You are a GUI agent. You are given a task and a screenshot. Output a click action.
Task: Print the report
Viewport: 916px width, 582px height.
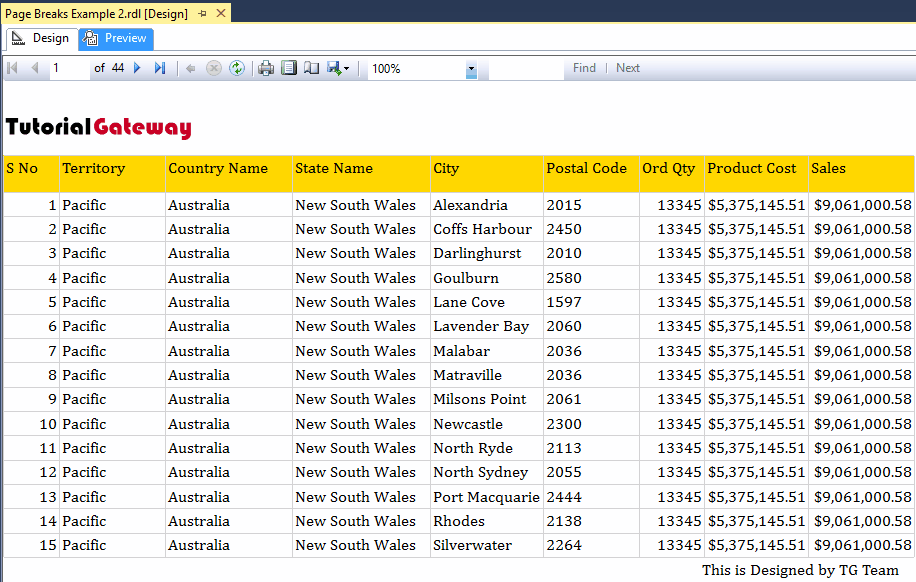pos(266,68)
